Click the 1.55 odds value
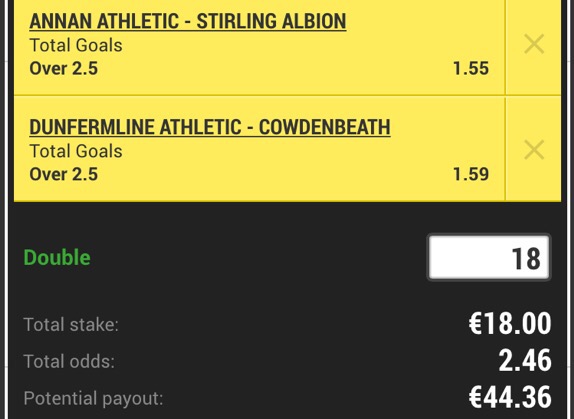The height and width of the screenshot is (419, 574). click(471, 68)
